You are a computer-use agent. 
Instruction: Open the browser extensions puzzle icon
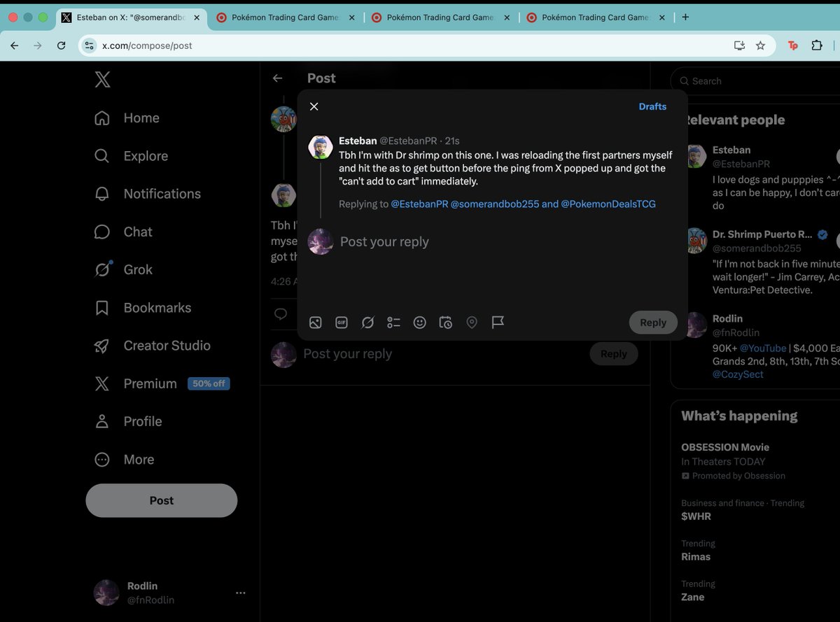click(x=817, y=45)
